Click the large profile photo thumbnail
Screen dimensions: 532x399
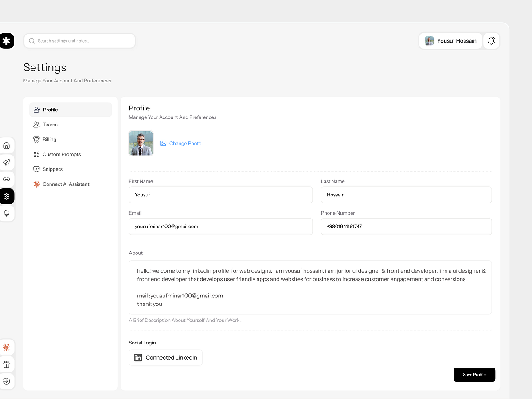(141, 143)
